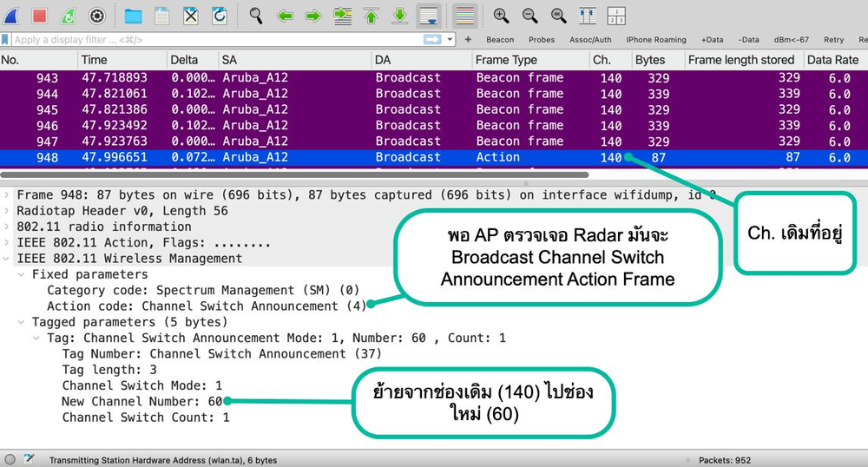Open a capture file with folder icon
868x467 pixels.
(x=133, y=15)
